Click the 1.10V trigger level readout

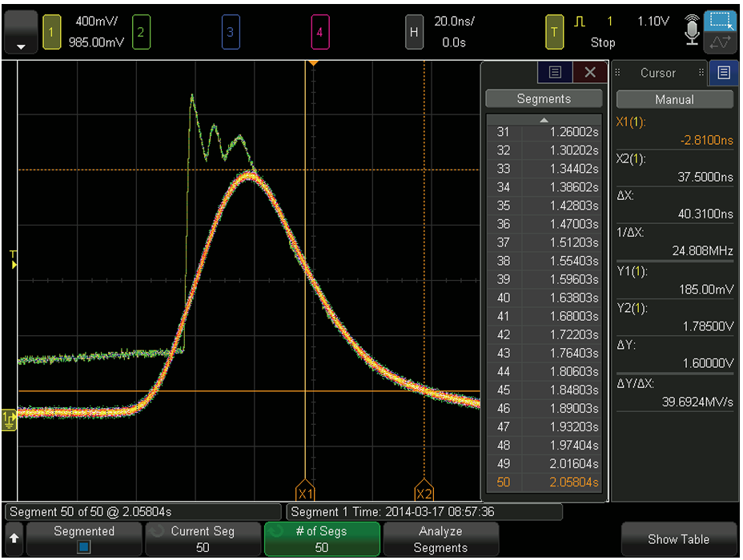(653, 22)
